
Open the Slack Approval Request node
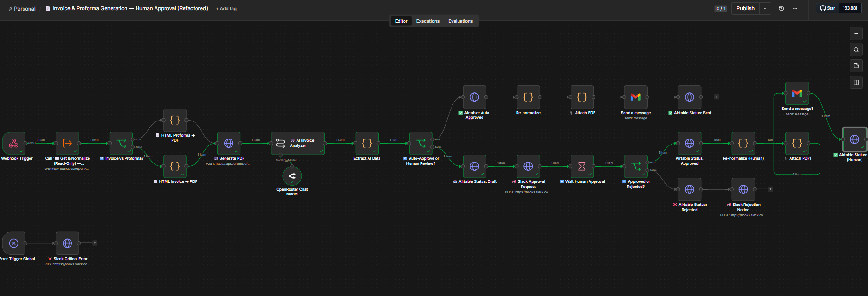tap(528, 166)
